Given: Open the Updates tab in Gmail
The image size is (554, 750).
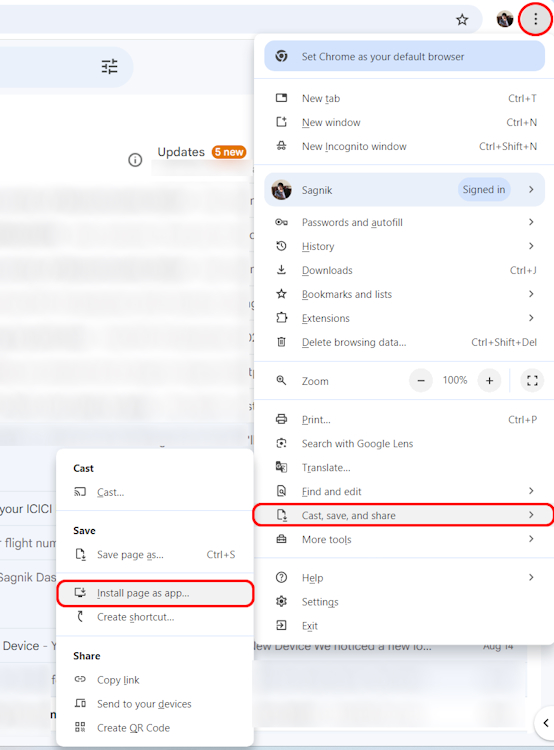Looking at the screenshot, I should pos(181,152).
